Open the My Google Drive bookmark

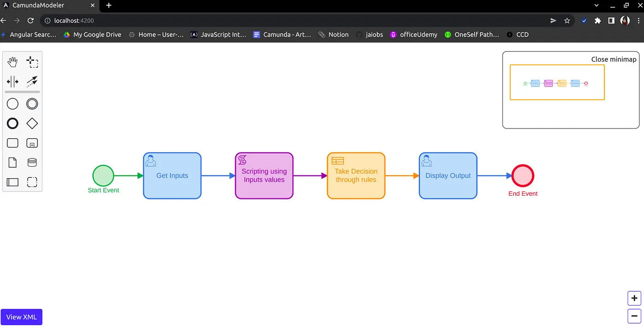coord(92,34)
